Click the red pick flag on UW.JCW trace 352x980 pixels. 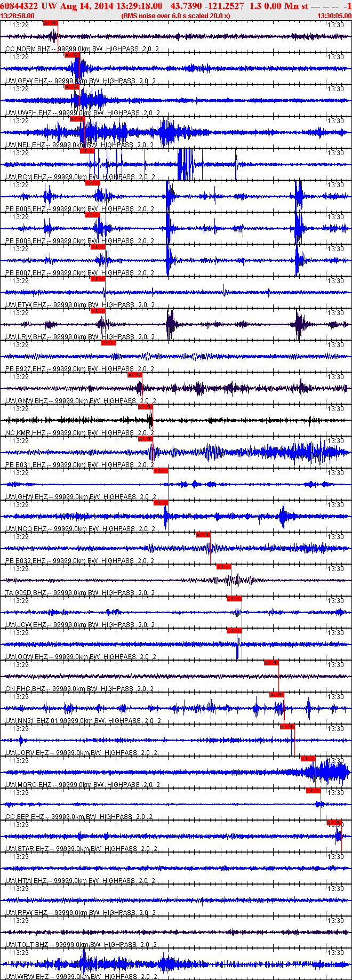click(x=235, y=599)
